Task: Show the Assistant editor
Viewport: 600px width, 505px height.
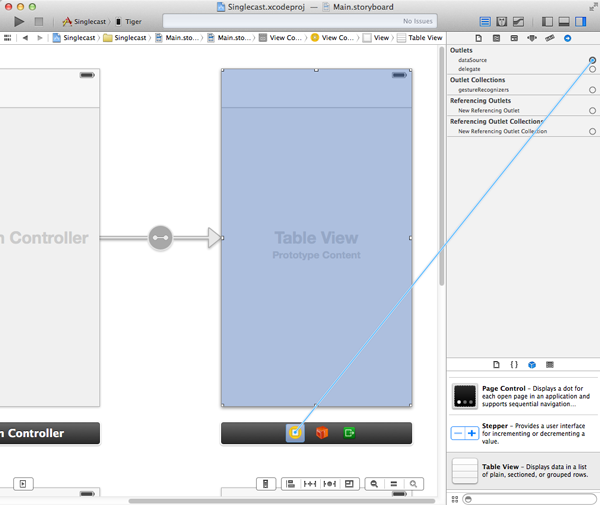Action: [501, 22]
